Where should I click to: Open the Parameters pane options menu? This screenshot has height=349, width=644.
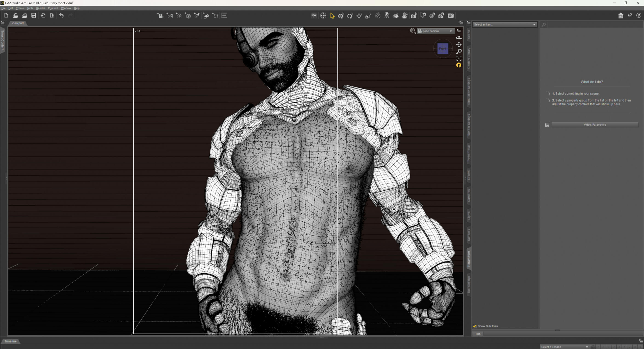coord(469,23)
